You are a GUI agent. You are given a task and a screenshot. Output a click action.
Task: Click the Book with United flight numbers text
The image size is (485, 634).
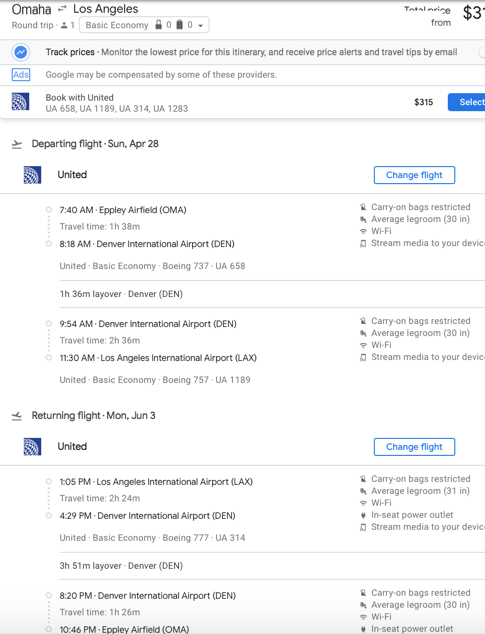(116, 109)
